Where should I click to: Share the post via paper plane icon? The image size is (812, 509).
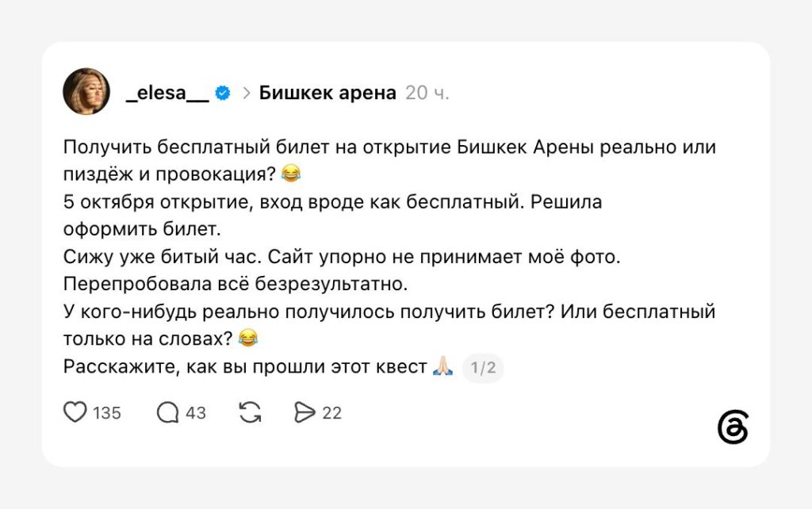click(304, 413)
